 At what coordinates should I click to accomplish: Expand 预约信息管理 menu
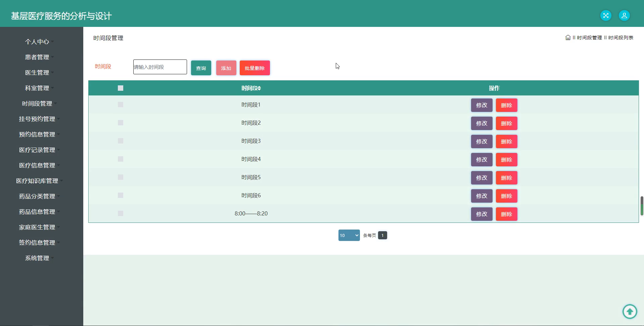pyautogui.click(x=39, y=134)
